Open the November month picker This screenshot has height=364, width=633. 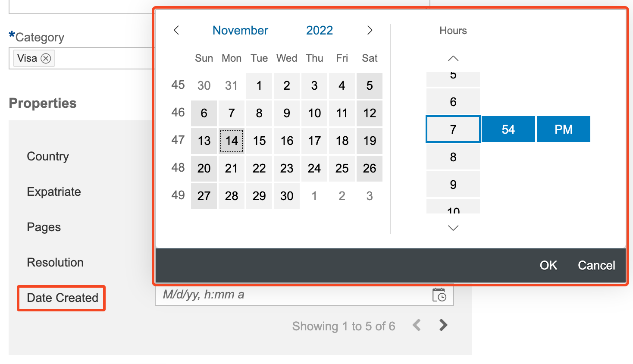click(x=240, y=30)
